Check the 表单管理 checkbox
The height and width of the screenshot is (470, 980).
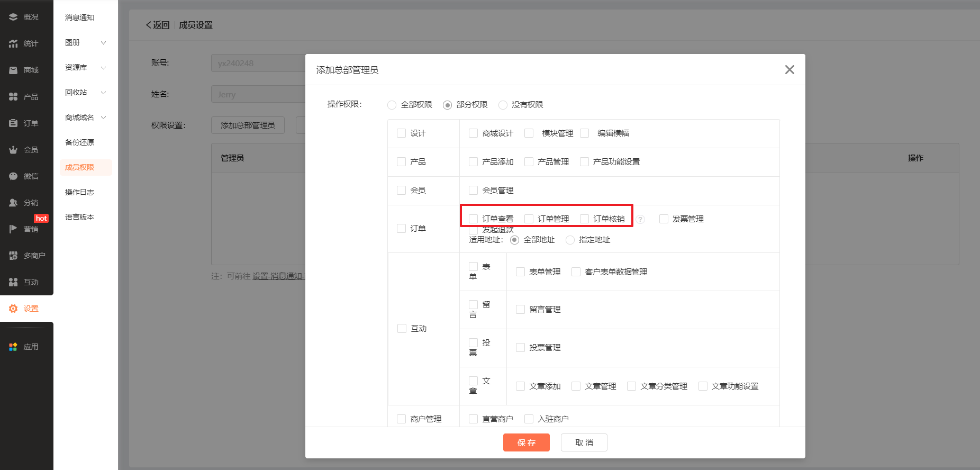520,272
